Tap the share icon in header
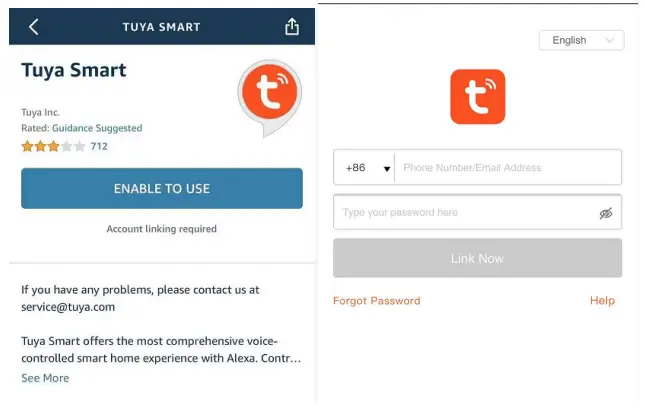The width and height of the screenshot is (645, 410). coord(292,27)
